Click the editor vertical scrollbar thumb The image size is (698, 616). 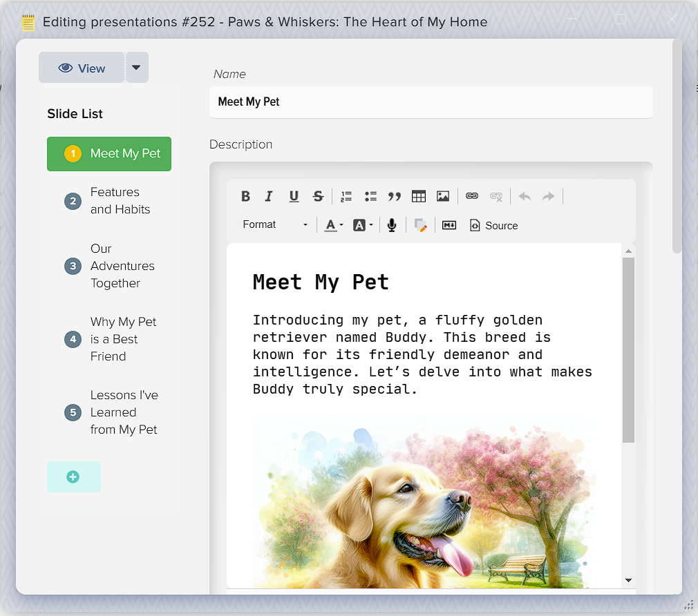[x=628, y=350]
